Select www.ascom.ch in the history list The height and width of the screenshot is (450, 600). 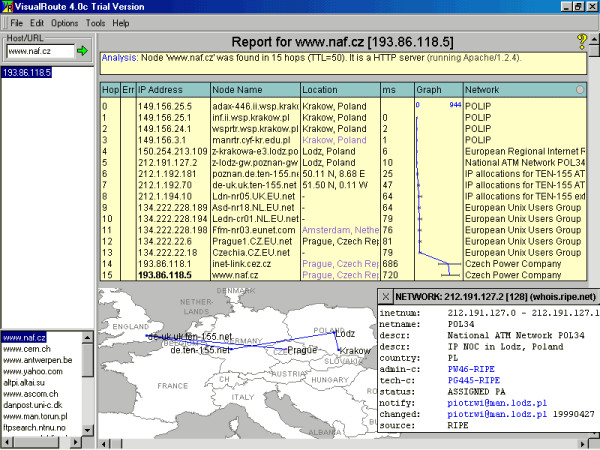click(x=31, y=394)
